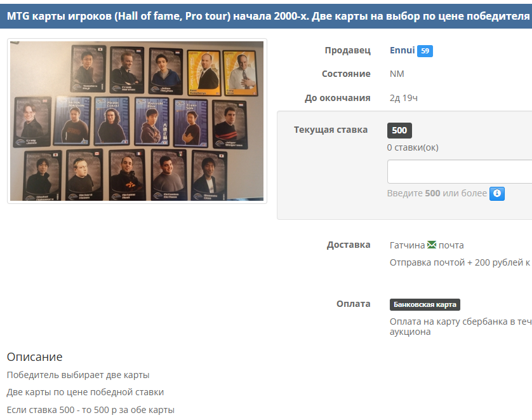Focus the bid amount input field
532x420 pixels.
(460, 172)
